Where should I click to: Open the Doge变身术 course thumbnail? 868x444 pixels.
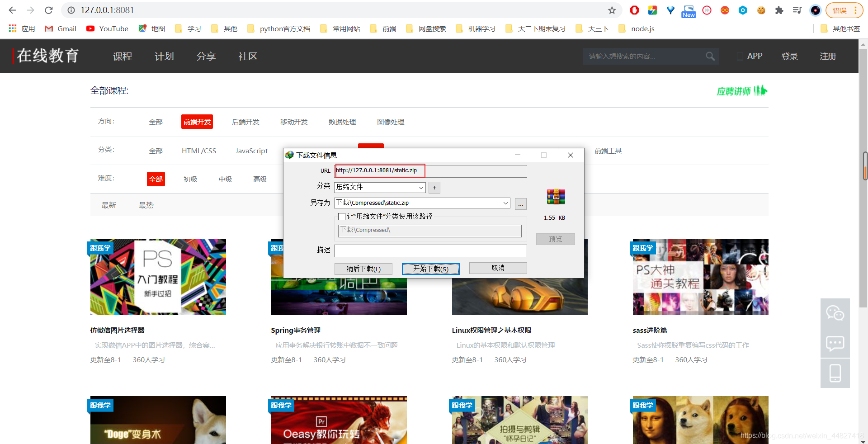(x=158, y=420)
